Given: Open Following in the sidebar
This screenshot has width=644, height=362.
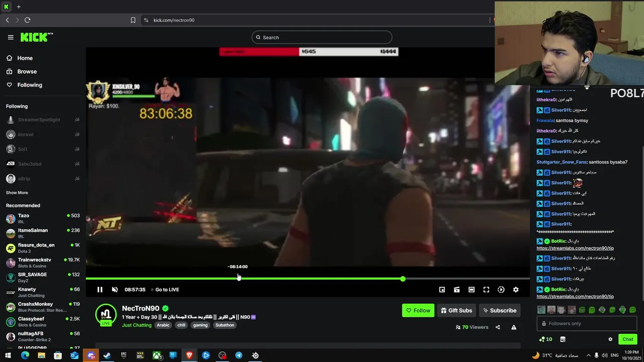Looking at the screenshot, I should coord(30,85).
